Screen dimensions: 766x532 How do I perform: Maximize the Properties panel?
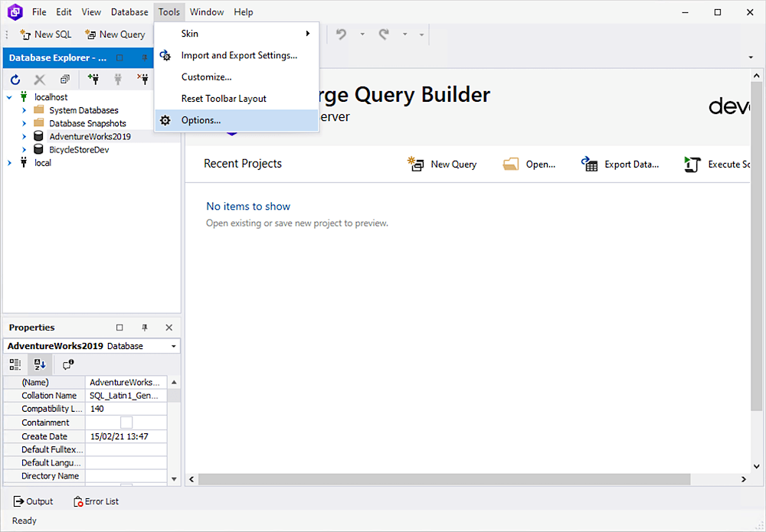pyautogui.click(x=119, y=328)
